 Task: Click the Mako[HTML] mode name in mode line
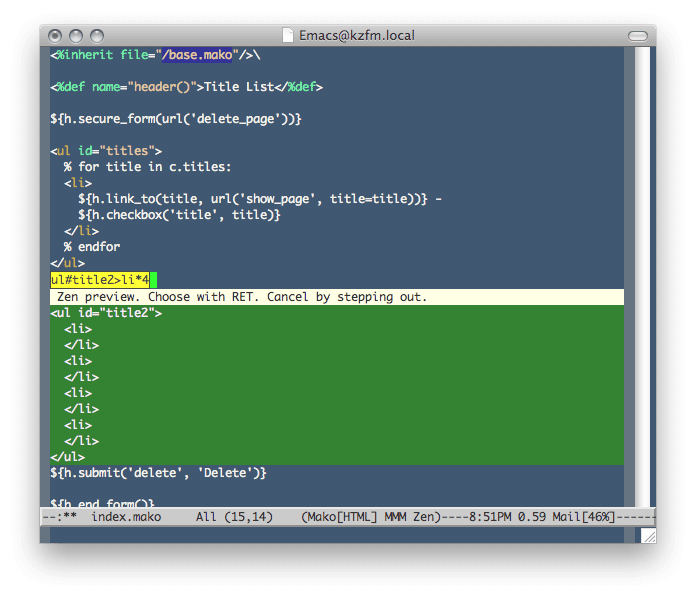(342, 517)
